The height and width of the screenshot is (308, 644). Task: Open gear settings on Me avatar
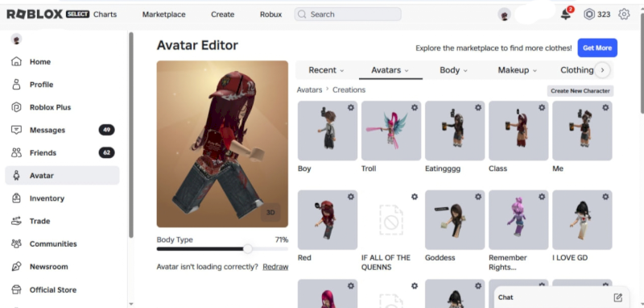point(605,107)
